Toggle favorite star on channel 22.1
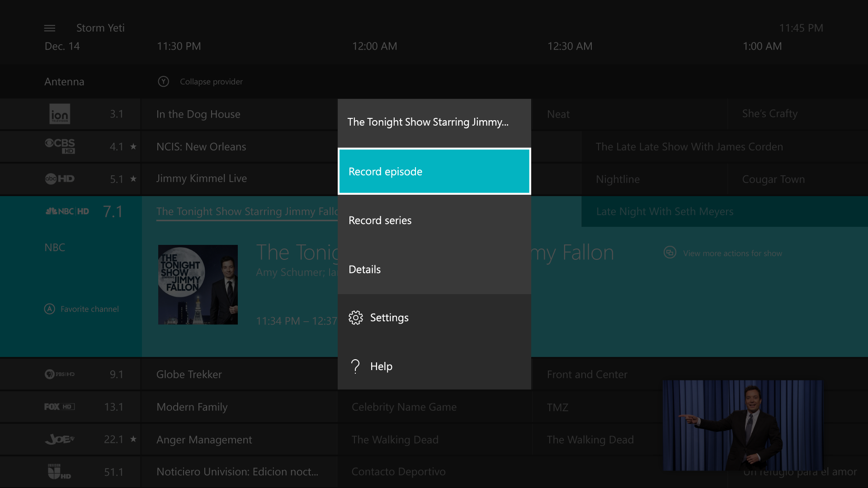 (x=133, y=439)
